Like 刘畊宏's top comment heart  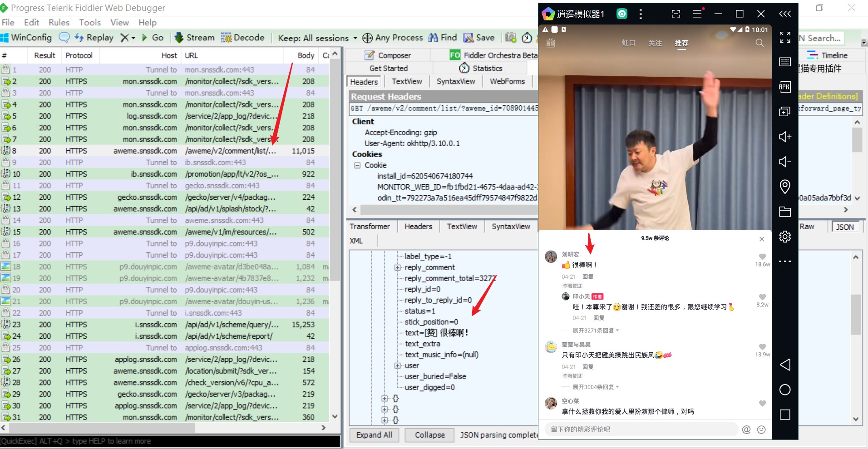[762, 256]
